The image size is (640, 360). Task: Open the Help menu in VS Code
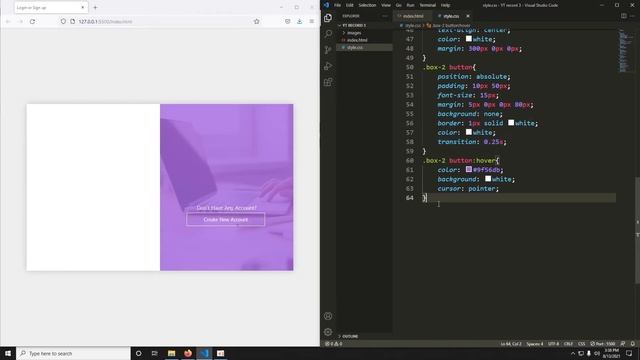point(445,5)
